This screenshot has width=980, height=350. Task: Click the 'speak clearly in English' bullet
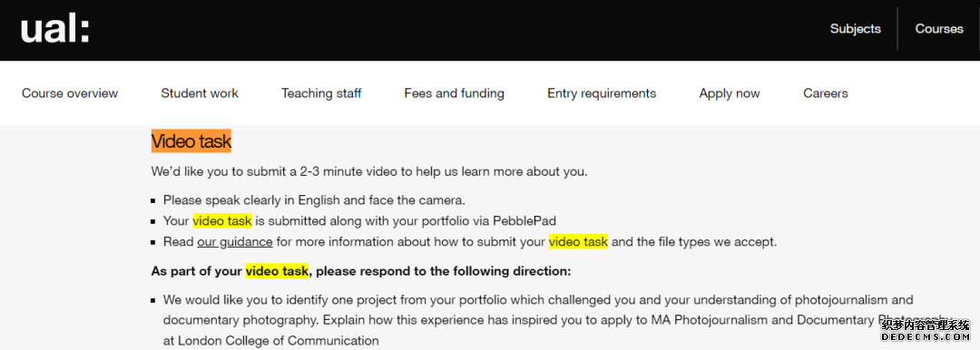coord(314,200)
